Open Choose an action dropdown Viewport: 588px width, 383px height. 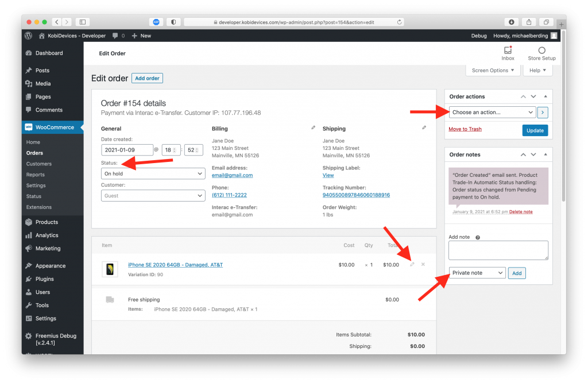492,112
